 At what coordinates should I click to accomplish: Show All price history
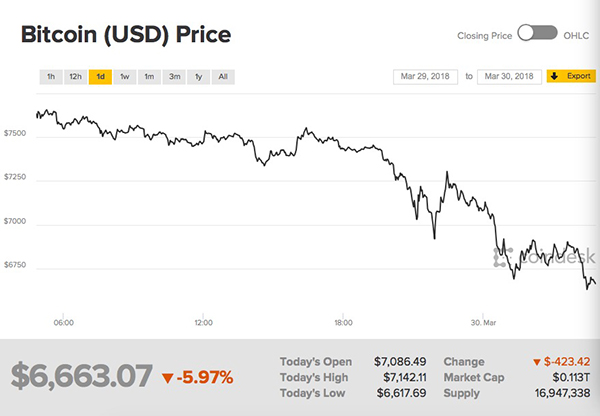point(223,76)
